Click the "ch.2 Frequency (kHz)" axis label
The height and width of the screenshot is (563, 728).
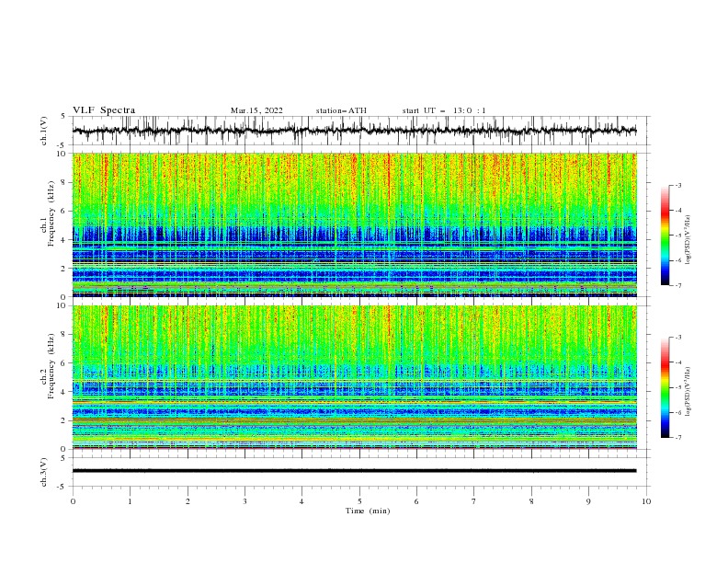coord(48,365)
